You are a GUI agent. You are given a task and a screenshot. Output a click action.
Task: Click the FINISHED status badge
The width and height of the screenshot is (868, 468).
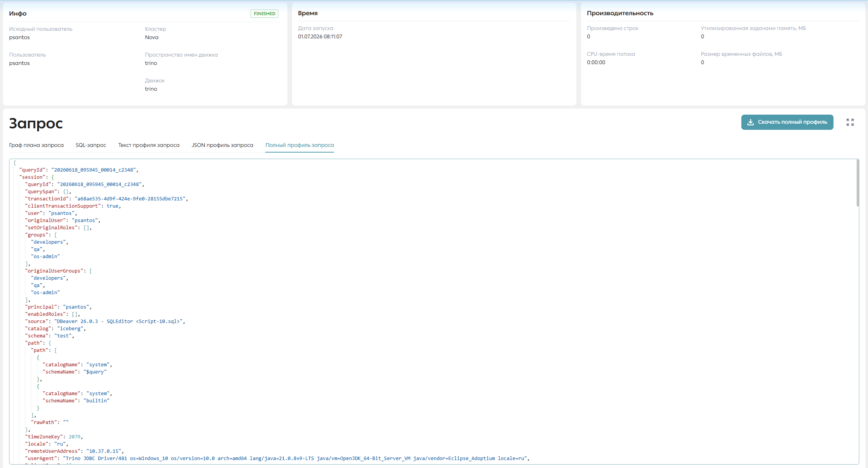click(264, 14)
